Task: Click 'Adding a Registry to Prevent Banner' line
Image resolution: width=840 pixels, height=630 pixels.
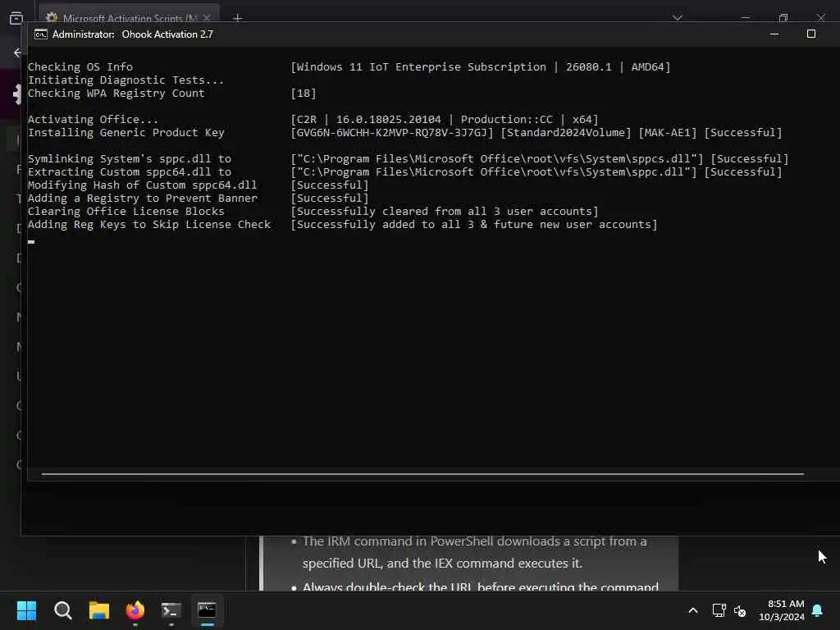Action: 143,199
